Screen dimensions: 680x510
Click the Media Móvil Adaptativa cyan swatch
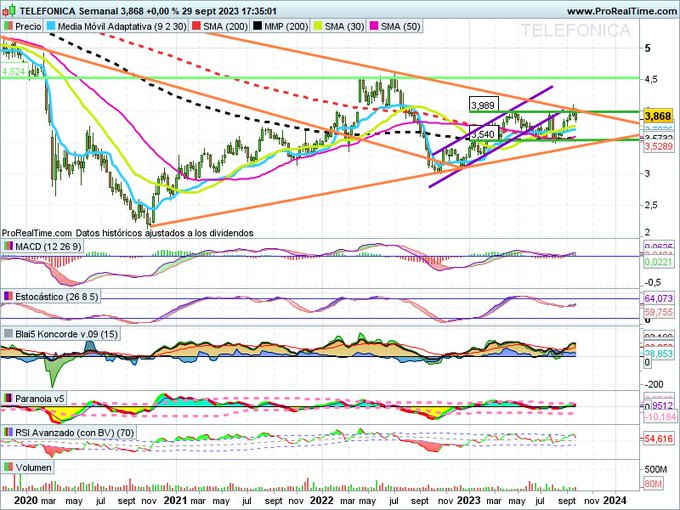click(x=51, y=26)
